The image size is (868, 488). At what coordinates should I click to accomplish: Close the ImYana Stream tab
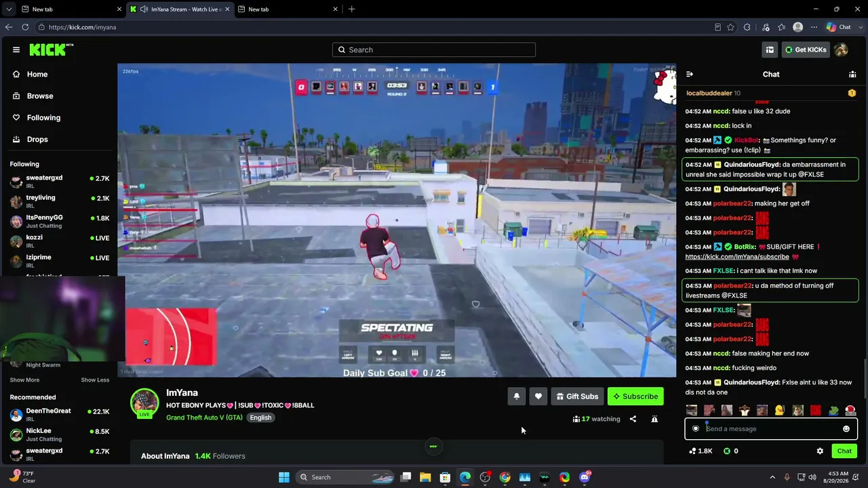click(227, 9)
